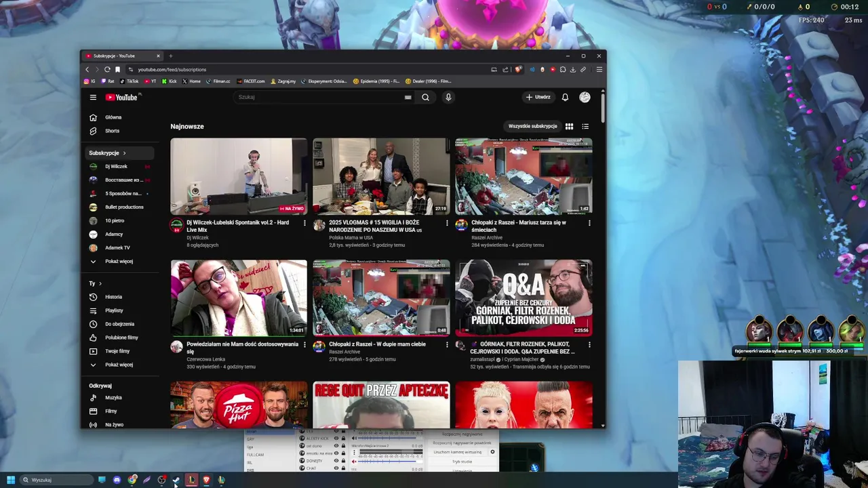The image size is (868, 488).
Task: Click Tryb studia in OBS
Action: (462, 462)
